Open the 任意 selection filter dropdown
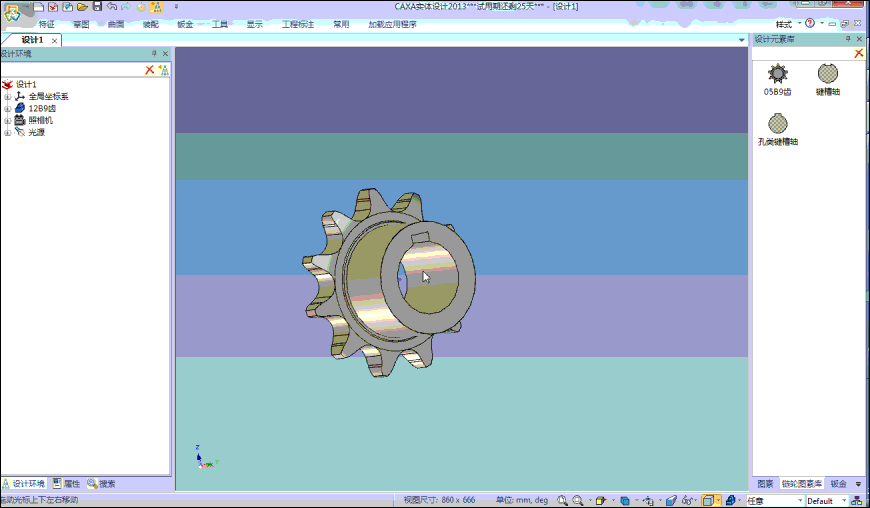 point(775,501)
